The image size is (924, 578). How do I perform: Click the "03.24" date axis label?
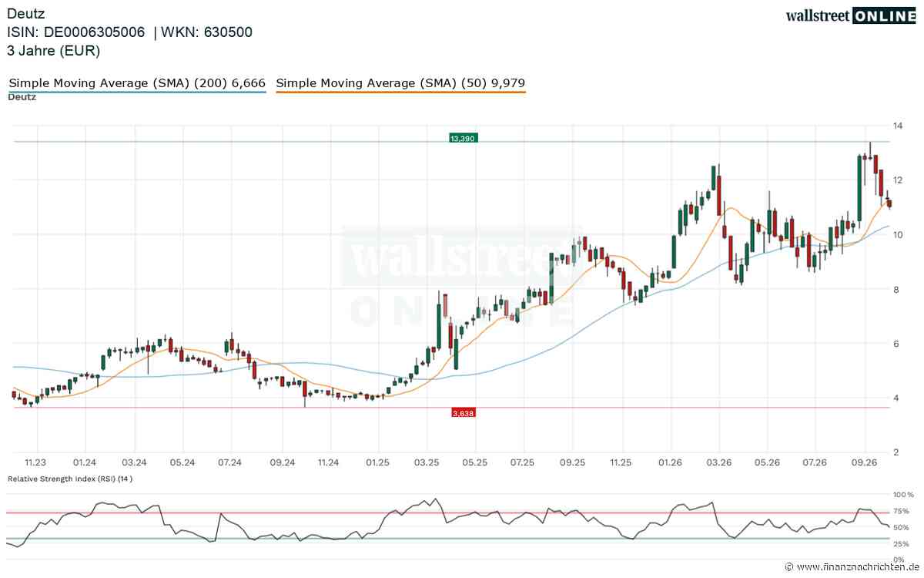coord(134,462)
